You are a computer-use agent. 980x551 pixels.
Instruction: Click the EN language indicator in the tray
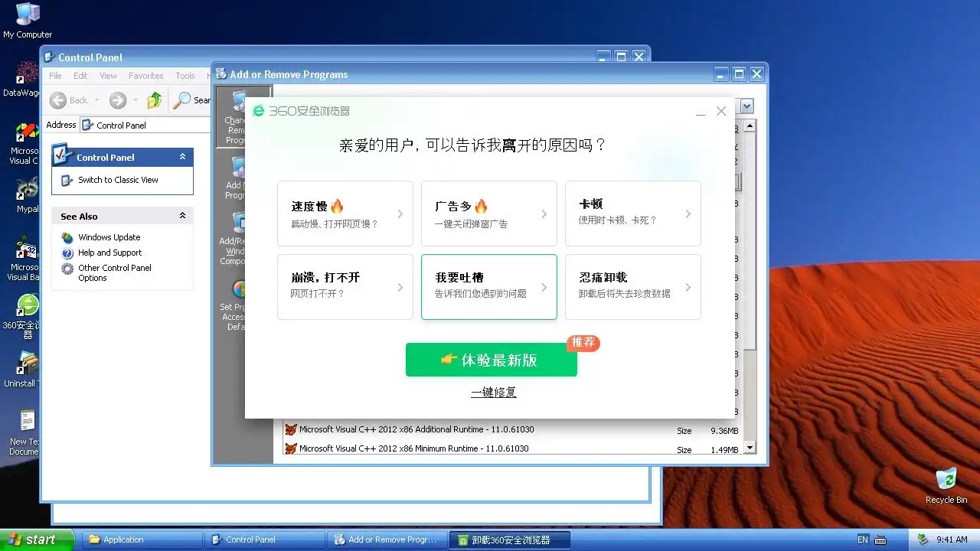[x=863, y=540]
